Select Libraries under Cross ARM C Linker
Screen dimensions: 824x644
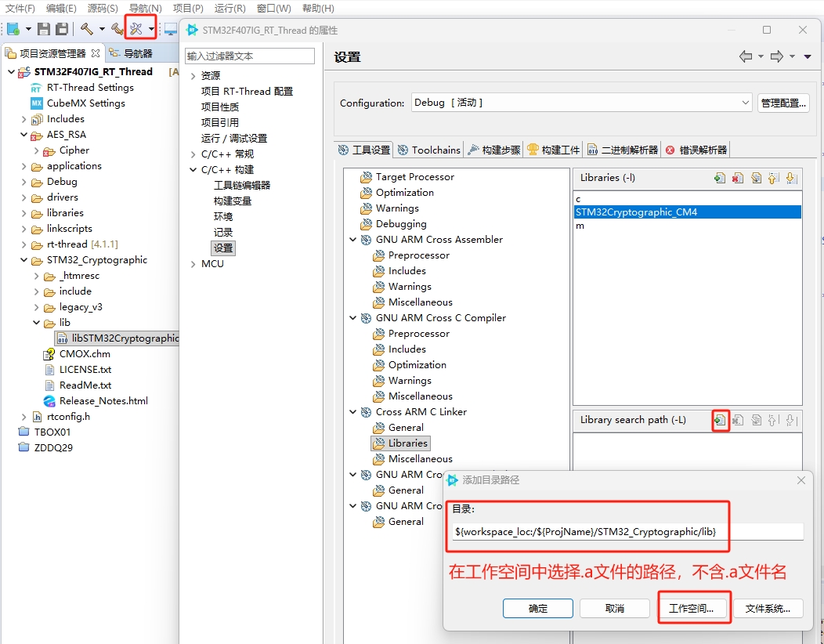(401, 443)
